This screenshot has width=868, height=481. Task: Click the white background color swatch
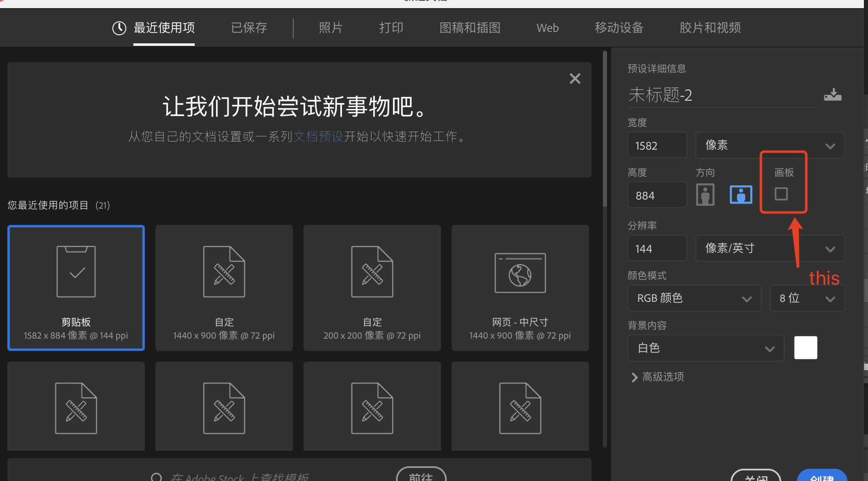point(805,347)
